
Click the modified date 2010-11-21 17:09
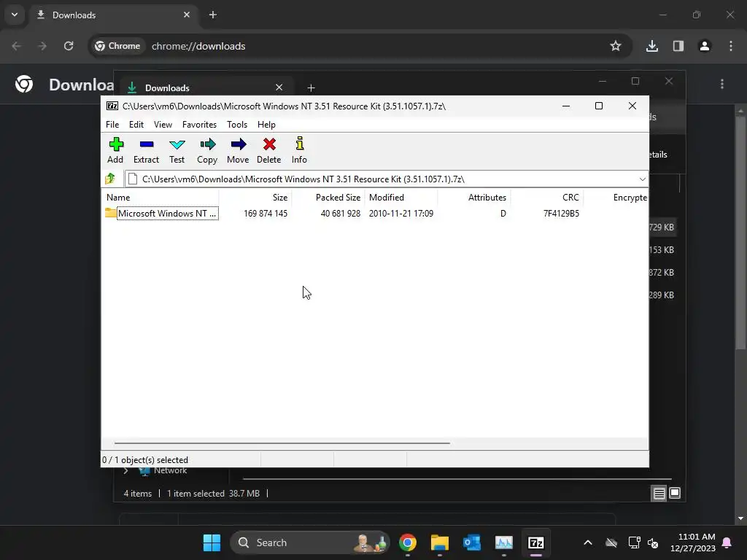pyautogui.click(x=401, y=214)
